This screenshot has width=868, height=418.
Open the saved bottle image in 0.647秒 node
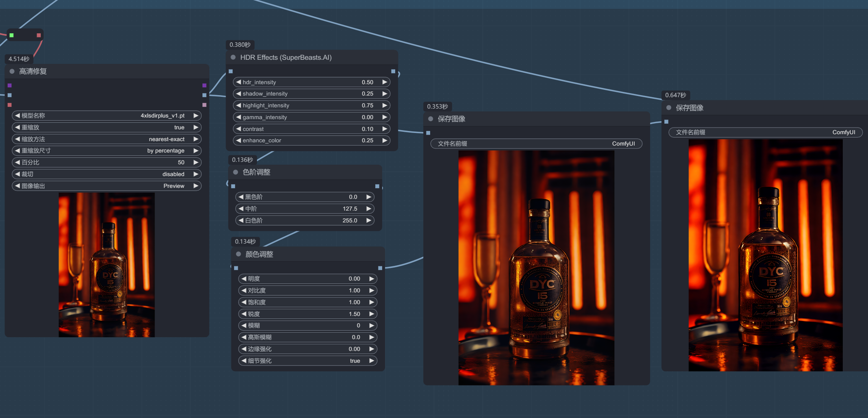(766, 255)
